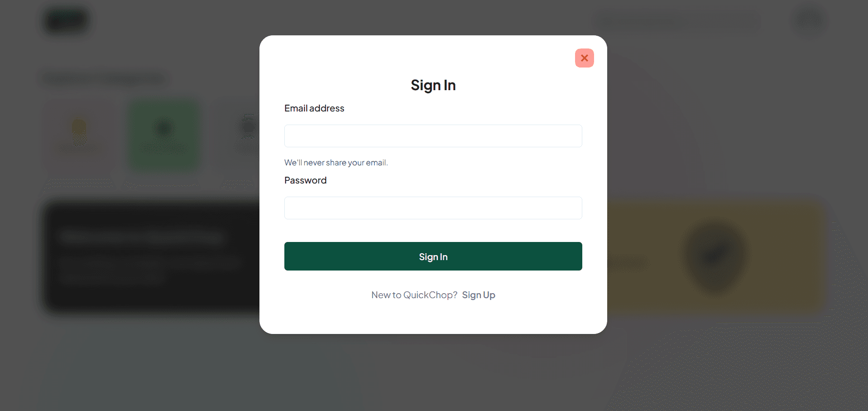Open the Sign Up link
868x411 pixels.
pyautogui.click(x=479, y=295)
